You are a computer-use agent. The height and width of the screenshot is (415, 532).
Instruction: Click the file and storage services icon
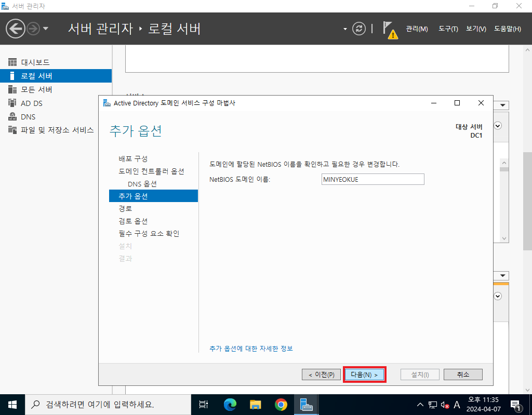tap(12, 130)
